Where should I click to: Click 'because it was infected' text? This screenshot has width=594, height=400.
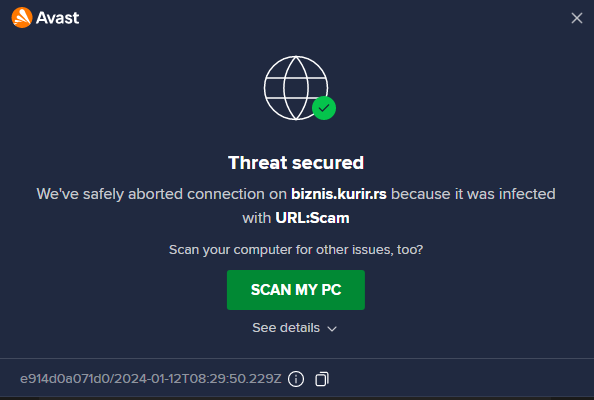(x=473, y=194)
